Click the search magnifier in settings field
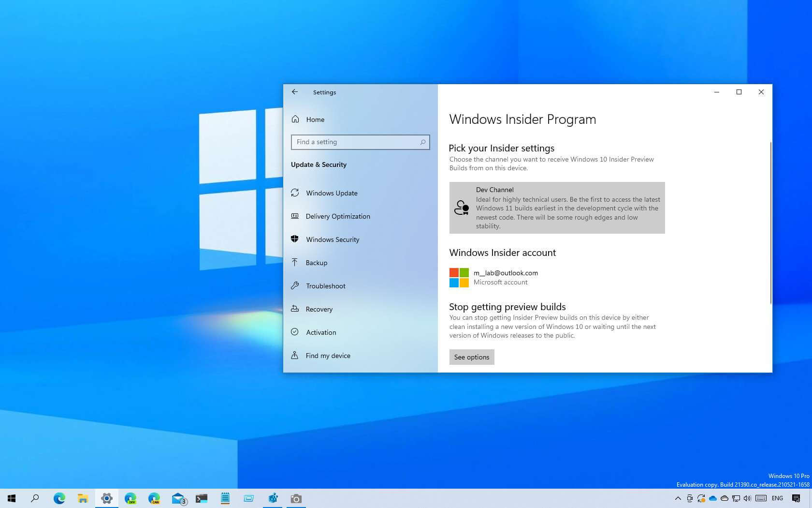 [x=422, y=142]
